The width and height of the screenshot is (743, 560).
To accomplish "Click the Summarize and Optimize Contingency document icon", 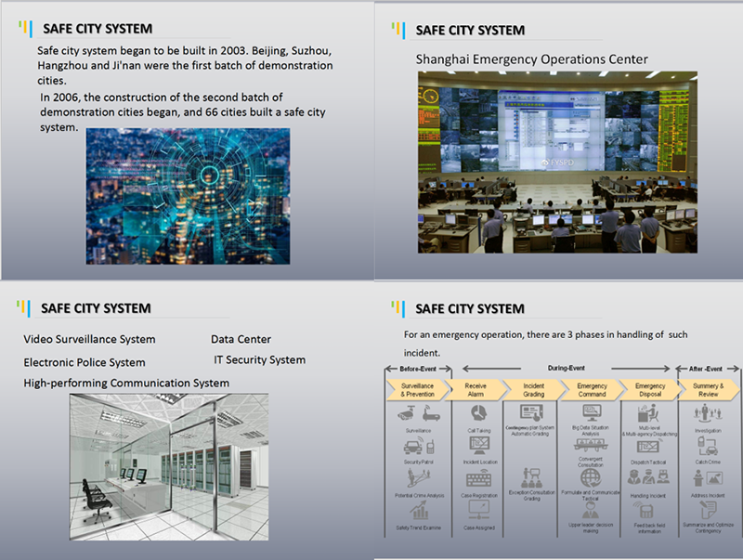I will point(708,511).
